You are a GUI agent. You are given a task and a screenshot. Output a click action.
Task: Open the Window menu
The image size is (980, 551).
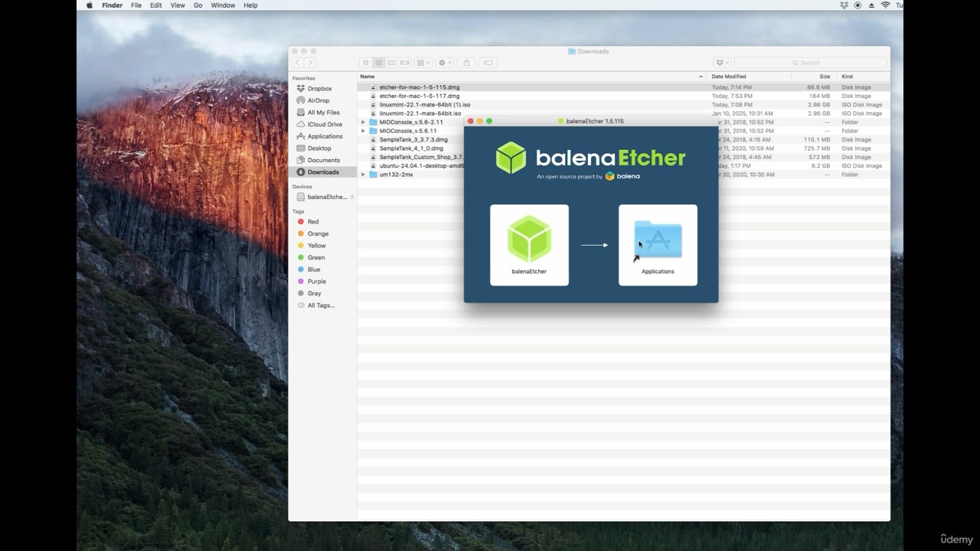[223, 5]
